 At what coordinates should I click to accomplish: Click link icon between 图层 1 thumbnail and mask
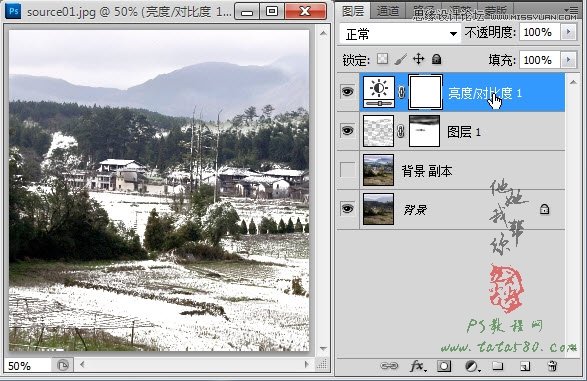tap(401, 131)
